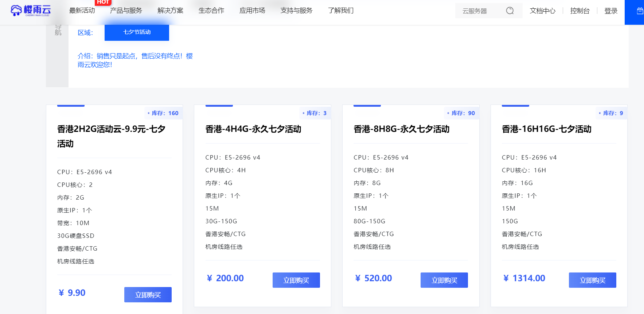The image size is (644, 314).
Task: Click the 樱雨云 cloud logo
Action: coord(31,11)
